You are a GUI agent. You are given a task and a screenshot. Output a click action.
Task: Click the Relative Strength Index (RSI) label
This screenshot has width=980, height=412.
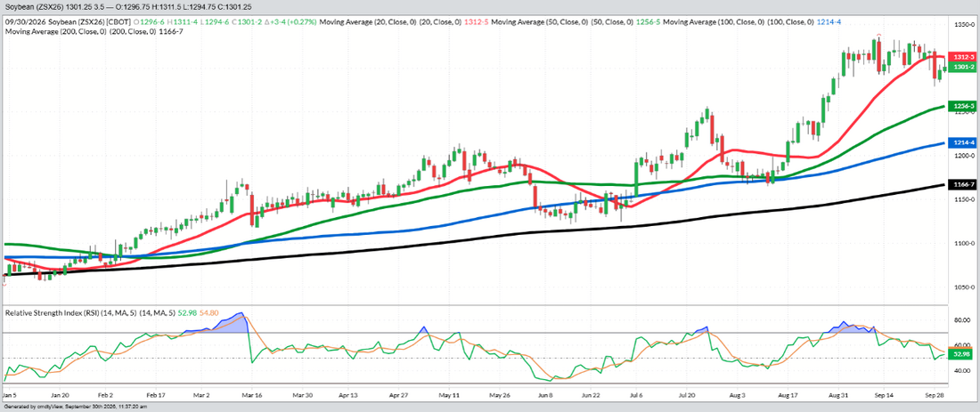51,311
